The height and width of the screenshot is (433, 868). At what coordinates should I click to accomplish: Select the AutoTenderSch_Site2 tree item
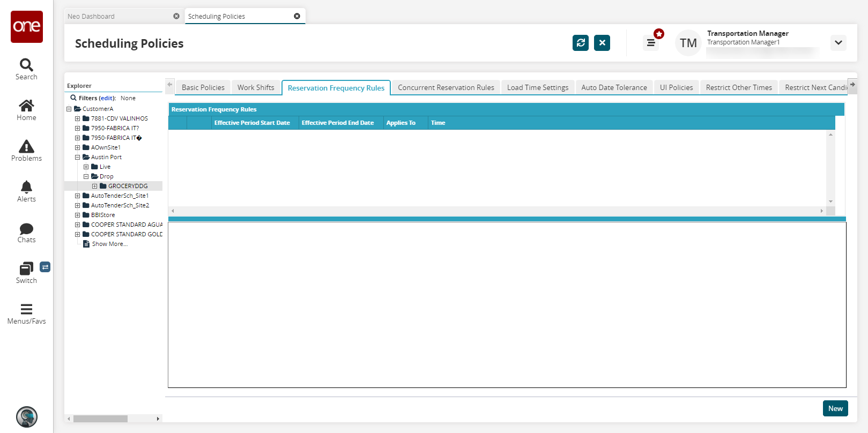[x=120, y=205]
